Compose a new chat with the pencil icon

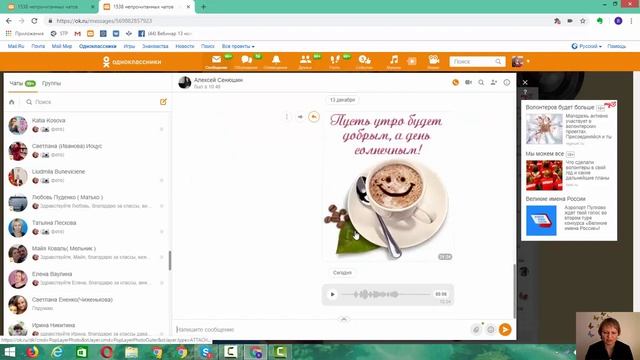pyautogui.click(x=163, y=102)
